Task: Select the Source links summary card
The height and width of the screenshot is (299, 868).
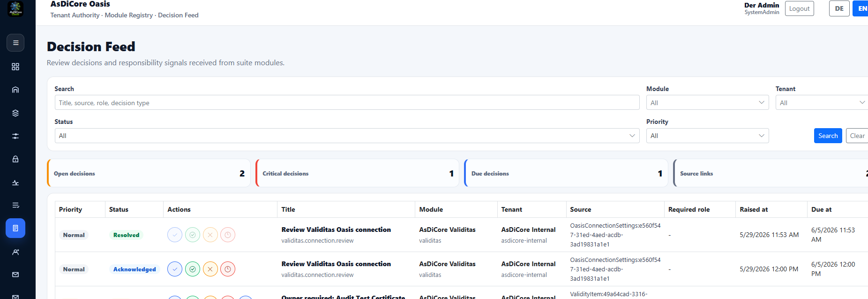Action: pos(771,173)
